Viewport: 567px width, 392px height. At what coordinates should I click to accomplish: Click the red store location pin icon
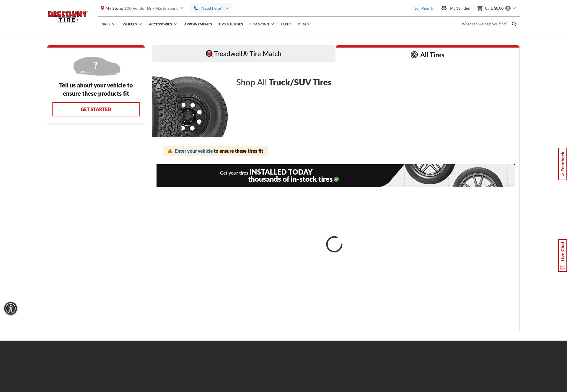click(102, 8)
